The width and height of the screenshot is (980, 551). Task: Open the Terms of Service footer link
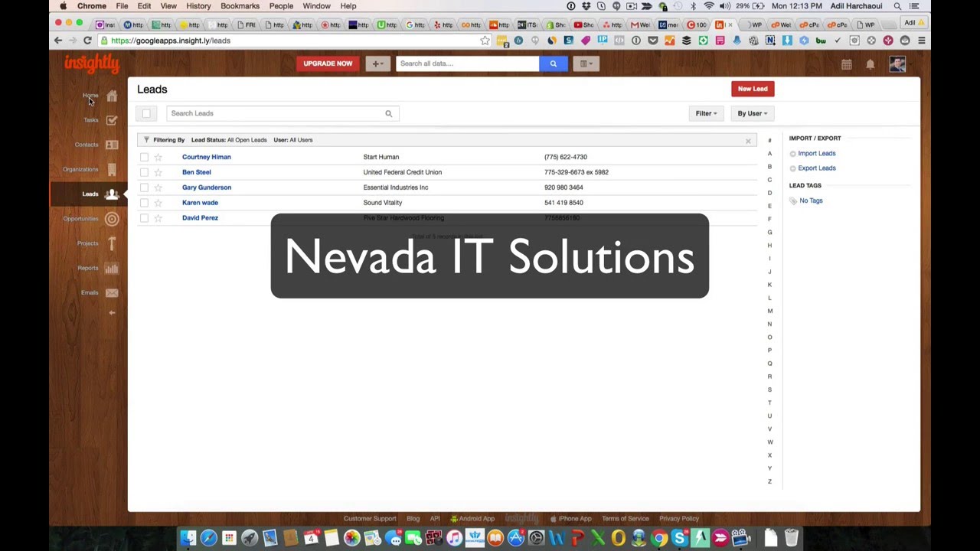coord(625,519)
